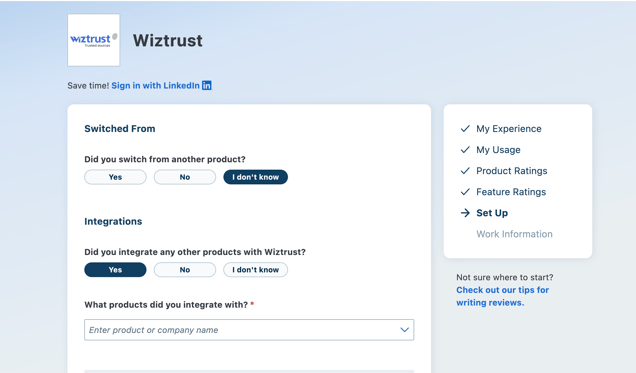The image size is (636, 373).
Task: Select No for switching from another product
Action: (x=185, y=177)
